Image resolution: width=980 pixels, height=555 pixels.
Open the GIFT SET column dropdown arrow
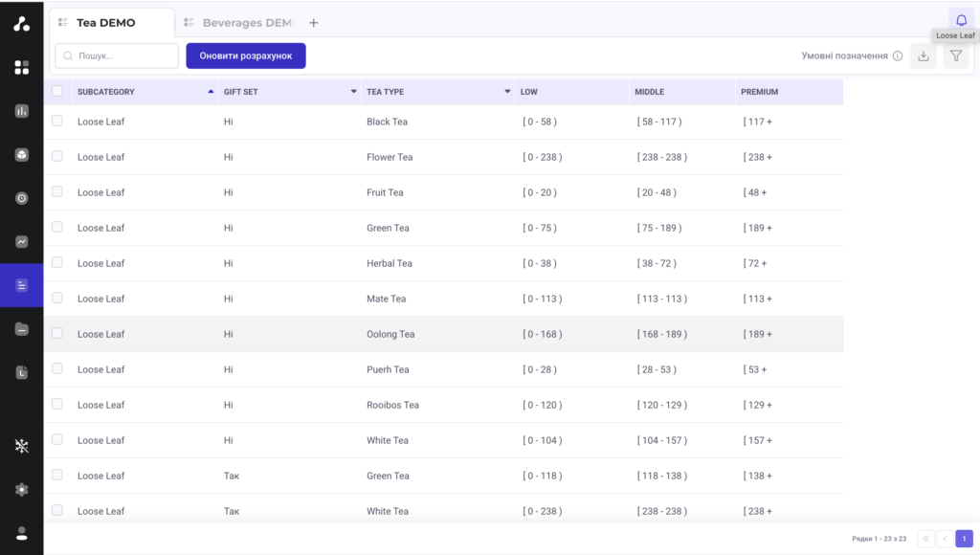(x=354, y=91)
